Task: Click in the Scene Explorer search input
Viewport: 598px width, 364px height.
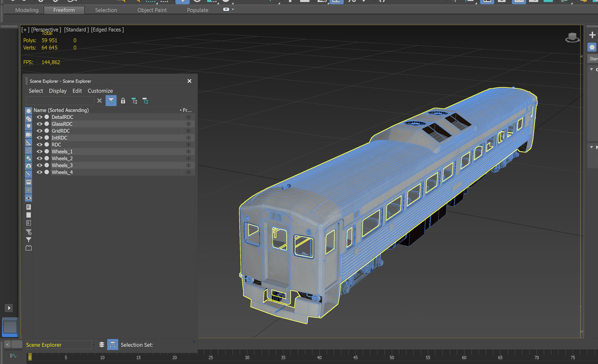Action: coord(60,101)
